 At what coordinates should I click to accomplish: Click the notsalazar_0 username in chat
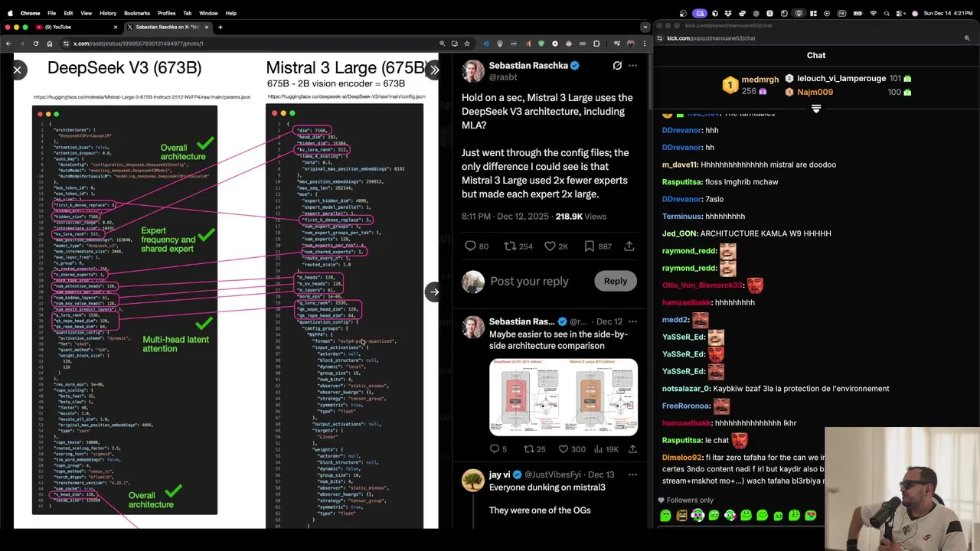point(685,389)
